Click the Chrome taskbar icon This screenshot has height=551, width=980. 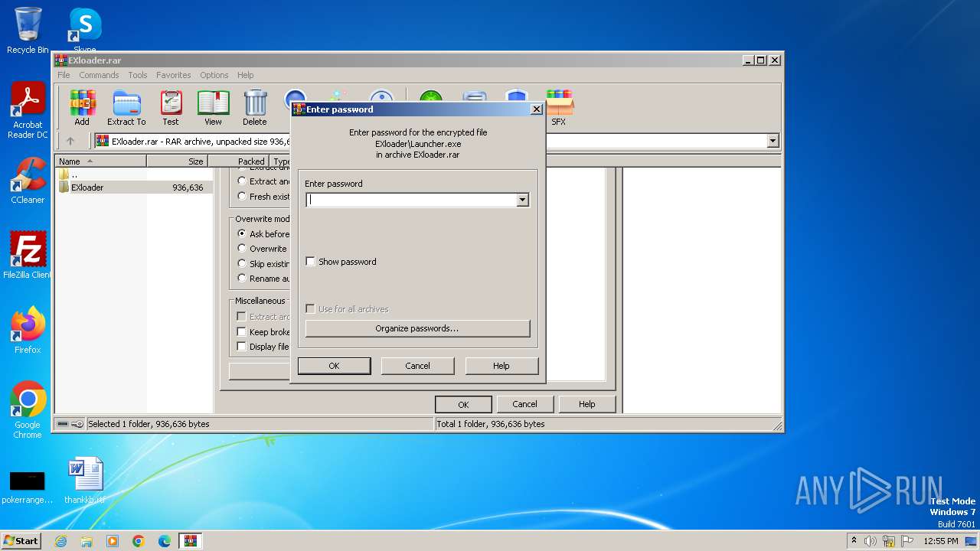pyautogui.click(x=139, y=541)
